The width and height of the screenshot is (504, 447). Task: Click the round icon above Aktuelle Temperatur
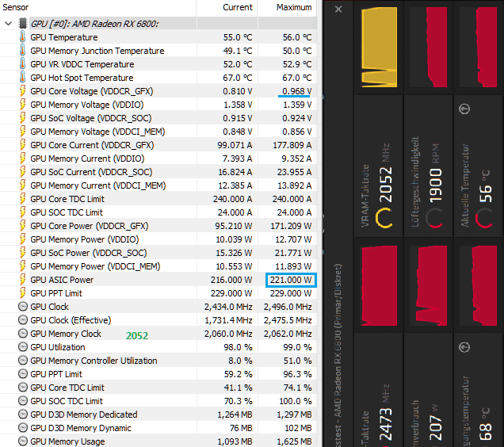point(464,109)
